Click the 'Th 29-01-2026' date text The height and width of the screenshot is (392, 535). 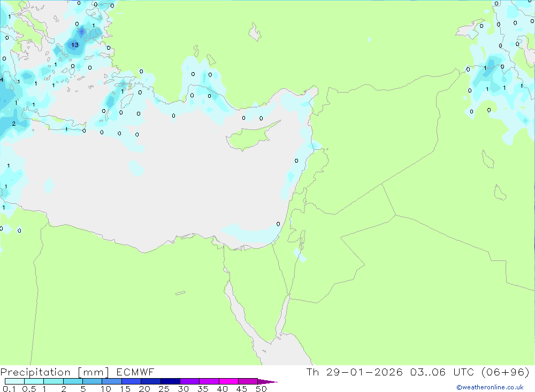(x=355, y=372)
